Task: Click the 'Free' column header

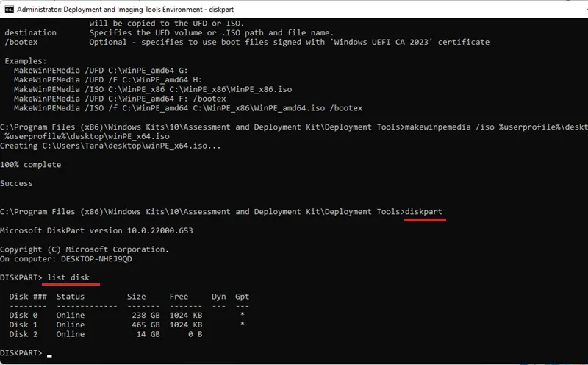Action: (x=179, y=297)
